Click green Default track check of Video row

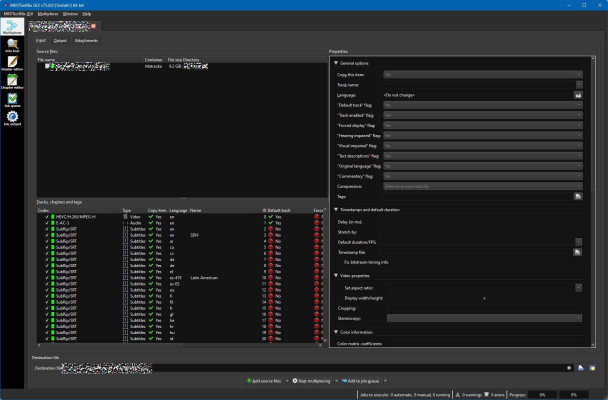tap(271, 217)
